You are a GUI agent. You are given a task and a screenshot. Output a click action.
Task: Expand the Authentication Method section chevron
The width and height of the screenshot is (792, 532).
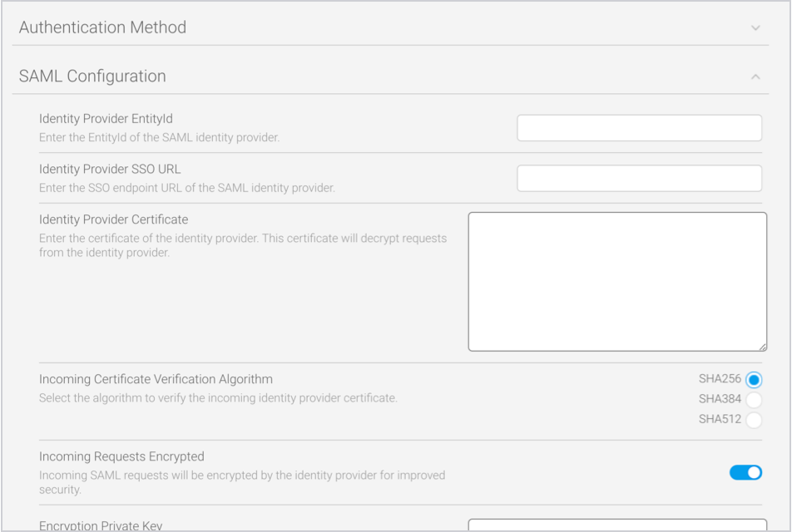[755, 27]
